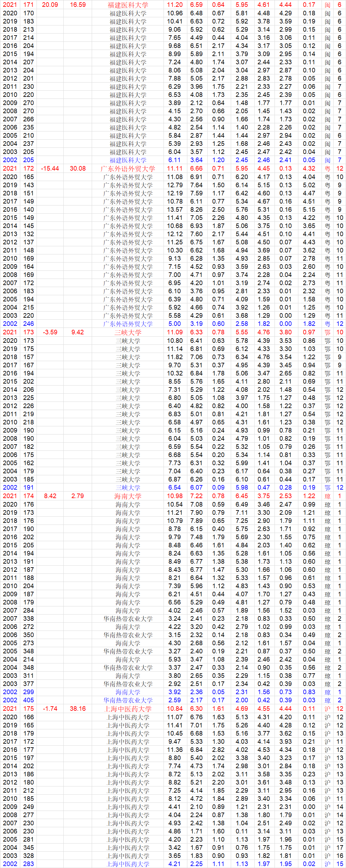Click the red value 11.11

point(175,168)
